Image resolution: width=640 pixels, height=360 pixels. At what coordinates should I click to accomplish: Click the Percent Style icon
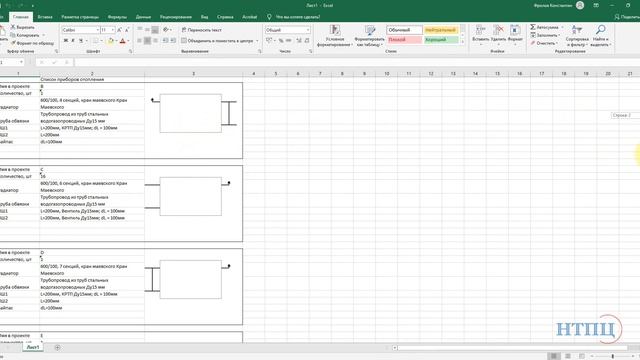(281, 40)
